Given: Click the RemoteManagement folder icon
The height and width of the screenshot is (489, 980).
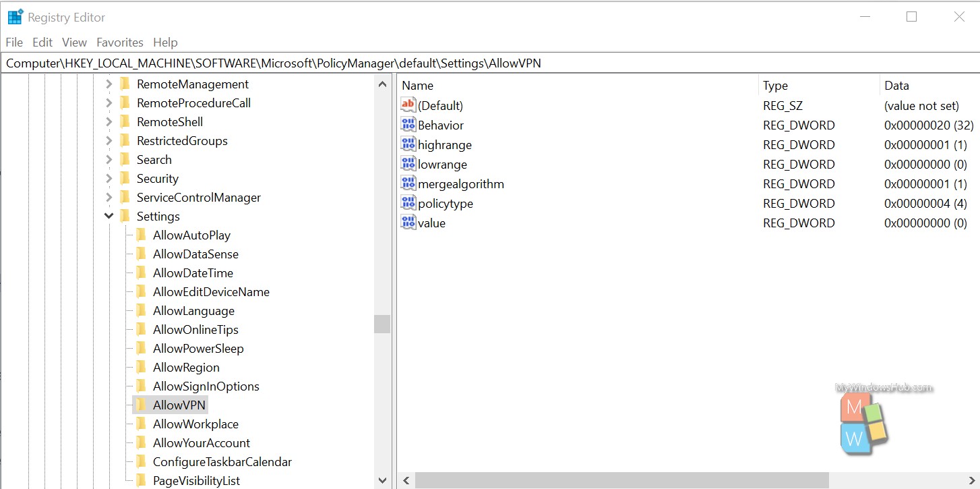Looking at the screenshot, I should pos(124,84).
